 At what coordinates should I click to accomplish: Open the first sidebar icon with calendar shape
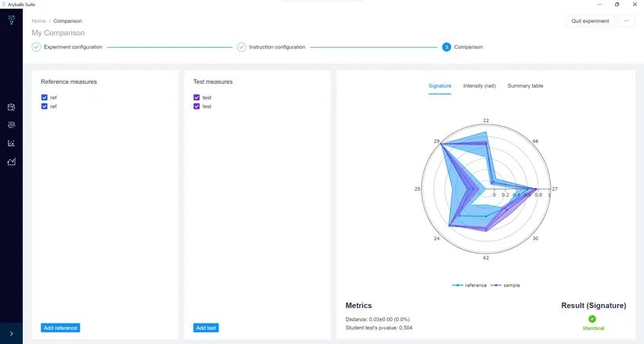(11, 107)
